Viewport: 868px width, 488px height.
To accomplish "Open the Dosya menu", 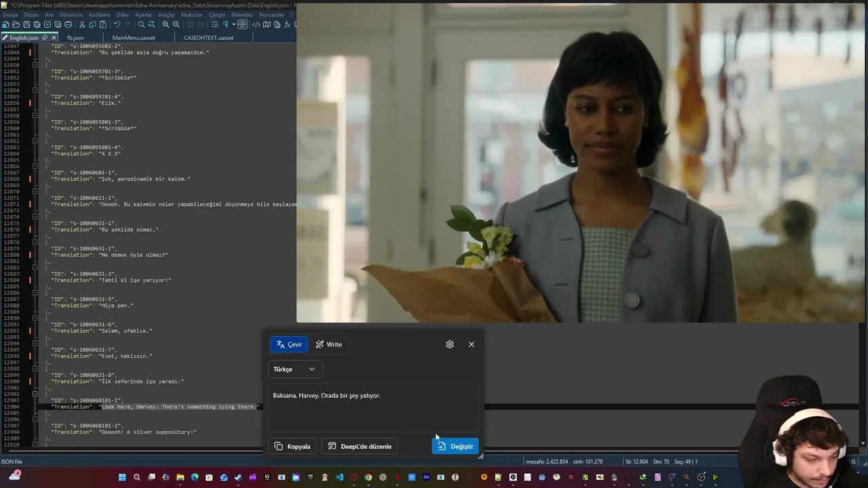I will (x=10, y=15).
